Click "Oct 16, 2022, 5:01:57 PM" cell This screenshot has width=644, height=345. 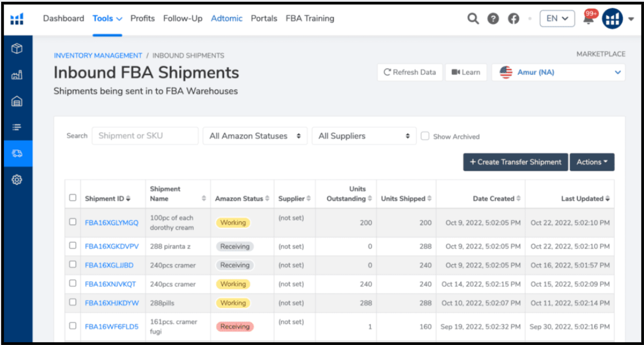(x=570, y=265)
